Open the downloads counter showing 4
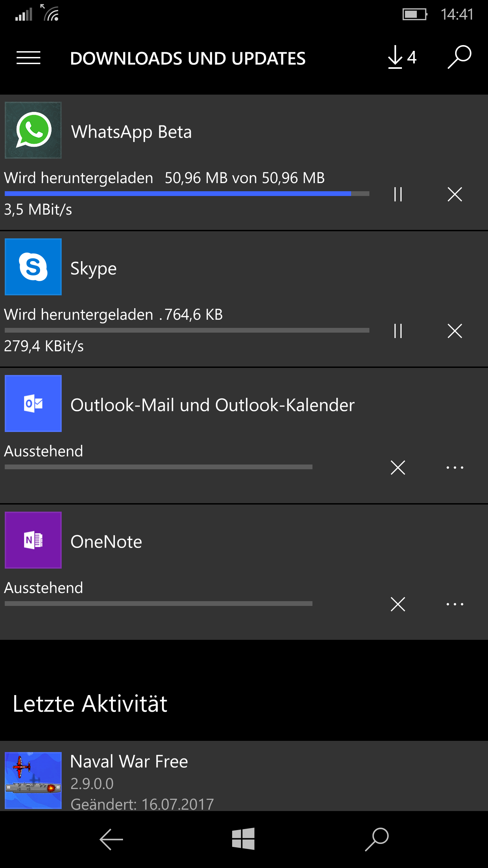 [x=402, y=57]
